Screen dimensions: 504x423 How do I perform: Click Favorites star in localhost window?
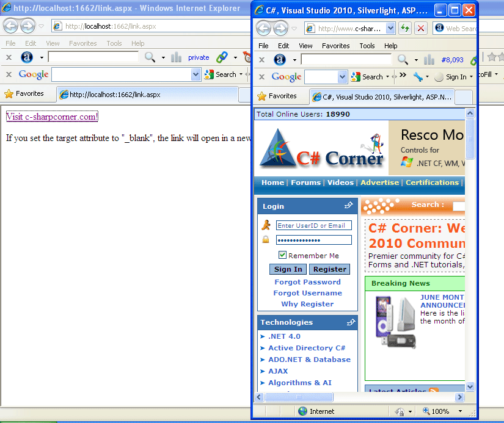(x=9, y=94)
